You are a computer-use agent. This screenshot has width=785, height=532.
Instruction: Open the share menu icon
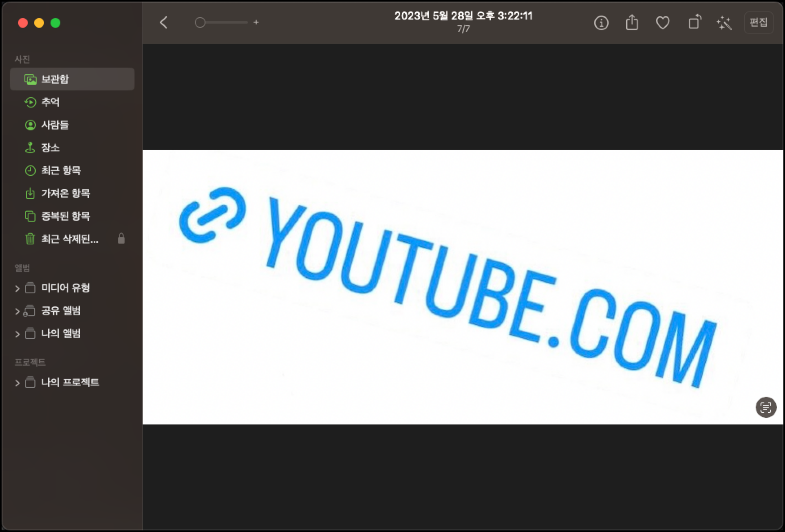tap(632, 23)
